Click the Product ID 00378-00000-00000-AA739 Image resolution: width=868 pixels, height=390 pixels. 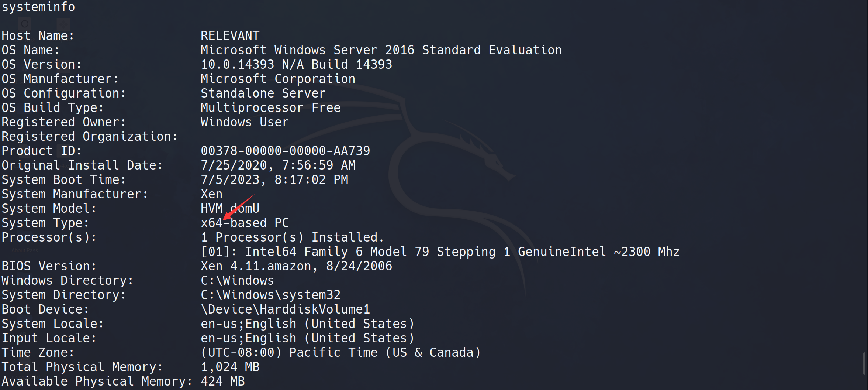point(285,151)
